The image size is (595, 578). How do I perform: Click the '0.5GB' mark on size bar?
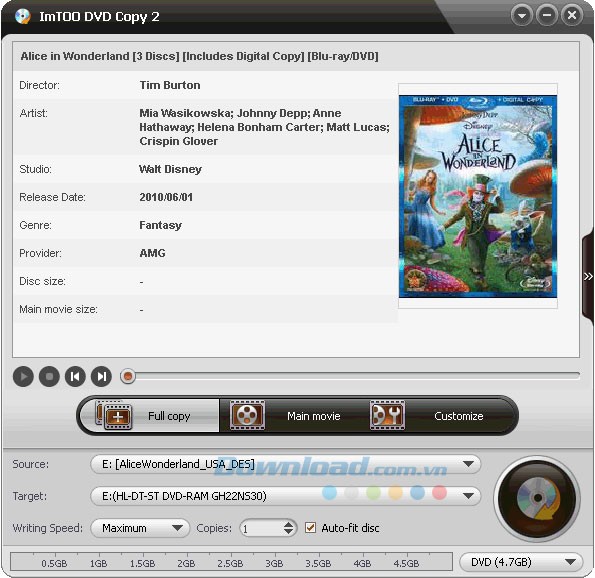pos(54,564)
